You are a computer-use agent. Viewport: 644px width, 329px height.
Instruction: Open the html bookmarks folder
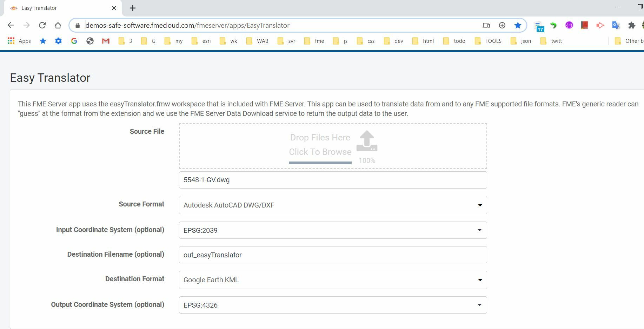(x=423, y=41)
